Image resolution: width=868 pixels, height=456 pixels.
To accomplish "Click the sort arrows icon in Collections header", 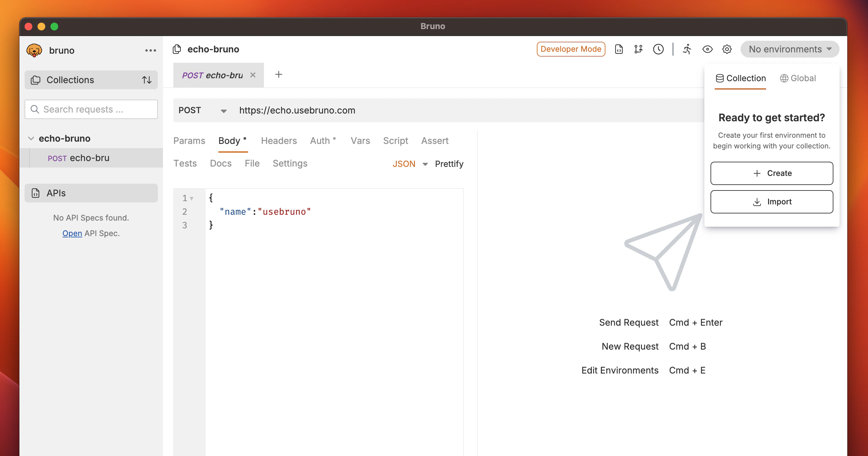I will point(146,80).
